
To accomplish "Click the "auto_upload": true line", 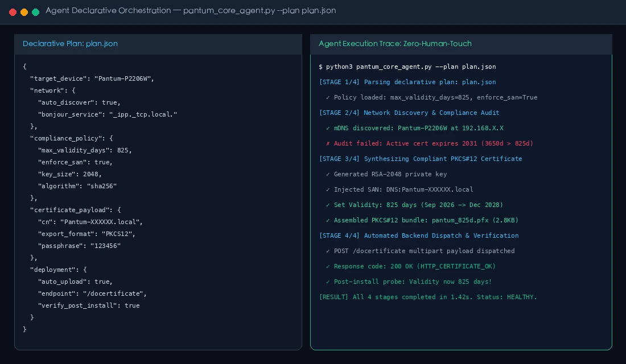I will pos(75,282).
